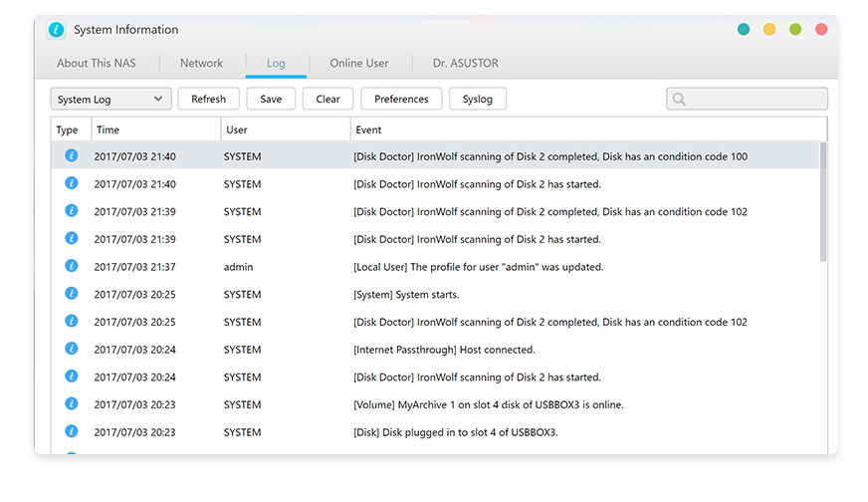
Task: Open the Online User tab
Action: [359, 63]
